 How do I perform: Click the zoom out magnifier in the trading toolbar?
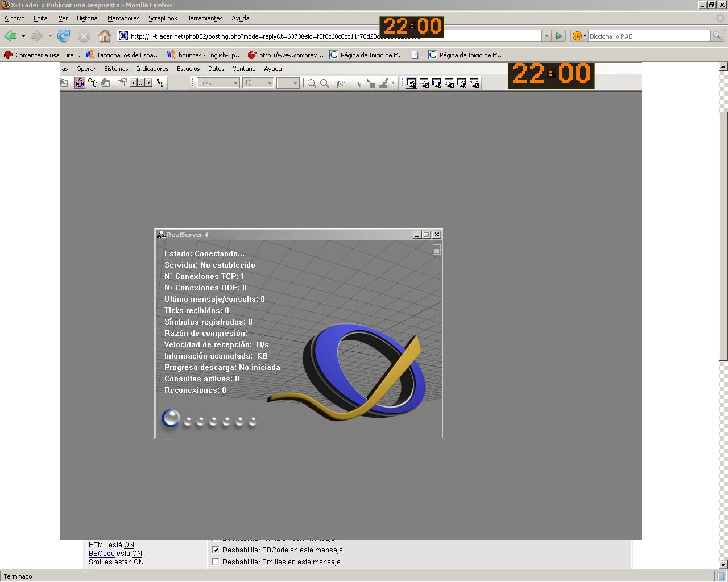coord(312,83)
